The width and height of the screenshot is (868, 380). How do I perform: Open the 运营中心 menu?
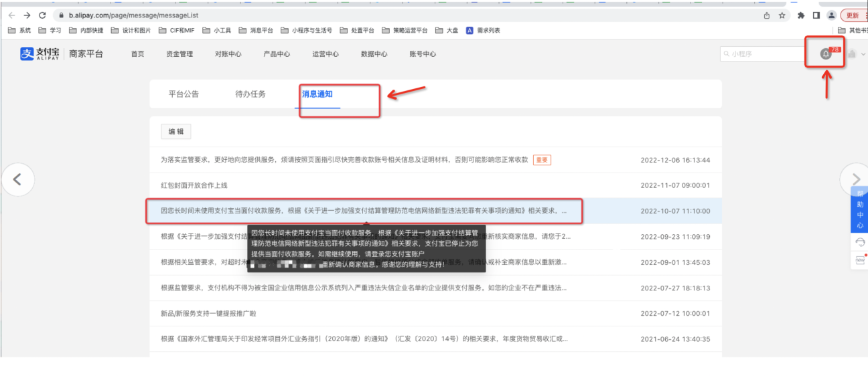325,54
